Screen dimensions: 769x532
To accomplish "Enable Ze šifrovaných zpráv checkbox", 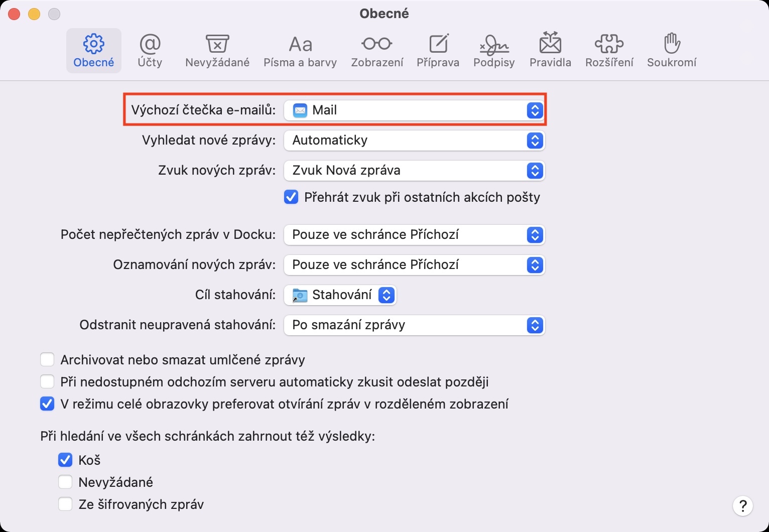I will click(65, 504).
